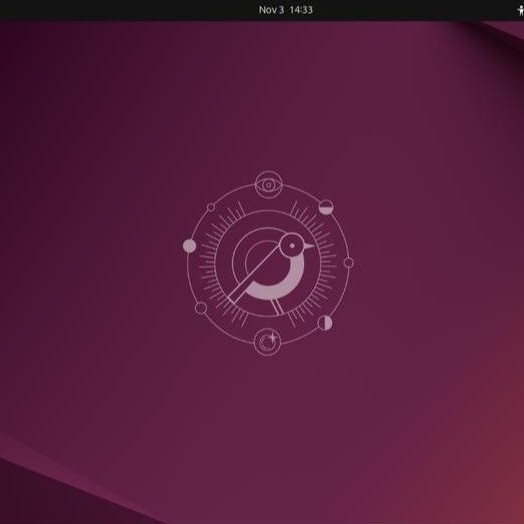The height and width of the screenshot is (524, 524).
Task: Click the "Nov 3" date text
Action: coord(271,10)
